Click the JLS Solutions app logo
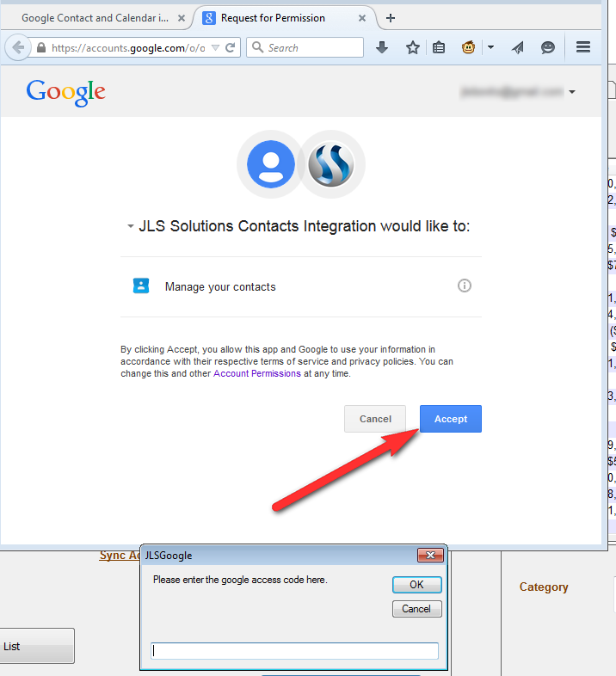Image resolution: width=616 pixels, height=676 pixels. [x=331, y=164]
